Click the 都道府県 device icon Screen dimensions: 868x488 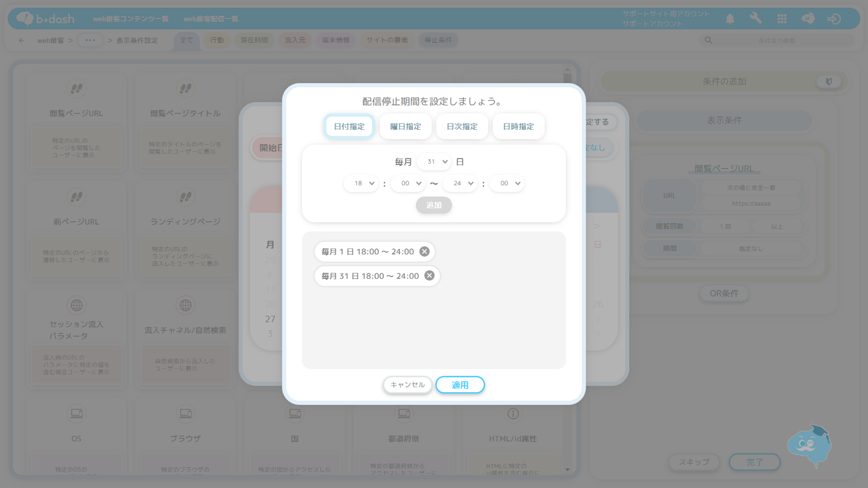[x=404, y=414]
